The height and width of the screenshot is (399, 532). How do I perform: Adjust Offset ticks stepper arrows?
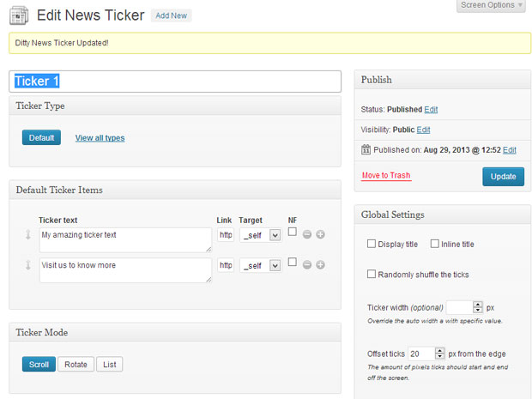click(x=439, y=354)
